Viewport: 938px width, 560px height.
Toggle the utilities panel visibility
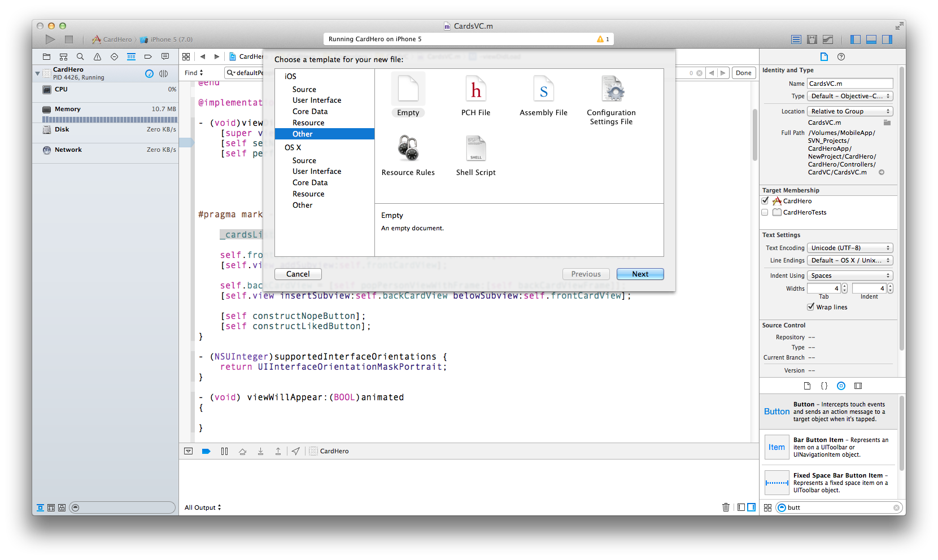point(887,40)
